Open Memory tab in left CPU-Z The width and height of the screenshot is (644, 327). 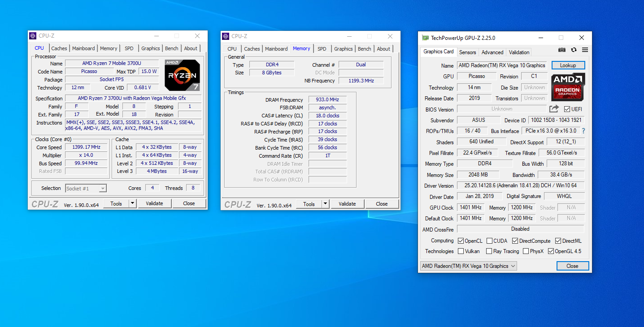(109, 48)
